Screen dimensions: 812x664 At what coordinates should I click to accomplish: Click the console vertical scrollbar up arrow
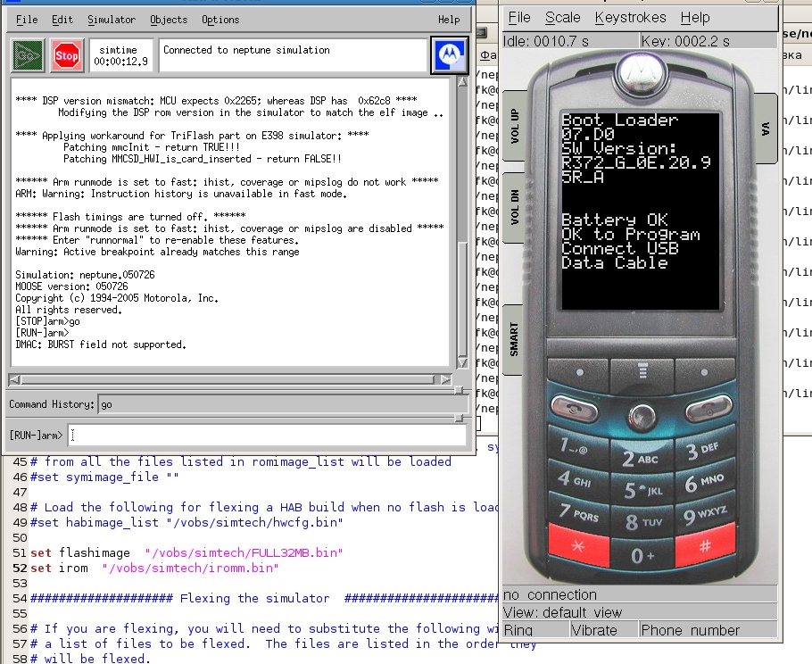click(462, 82)
